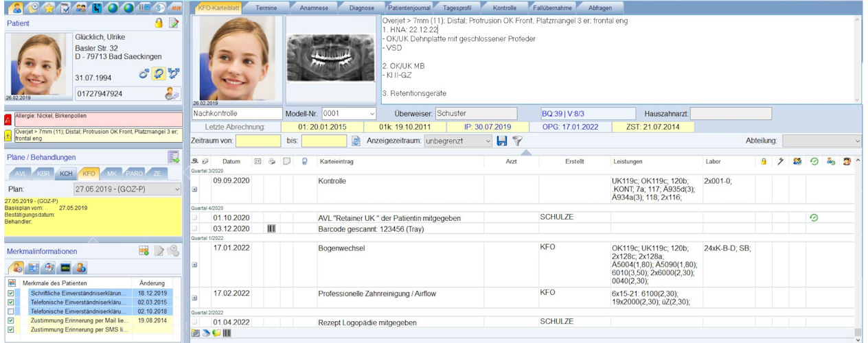Image resolution: width=868 pixels, height=343 pixels.
Task: Open the Patientenjournal tab
Action: click(410, 8)
